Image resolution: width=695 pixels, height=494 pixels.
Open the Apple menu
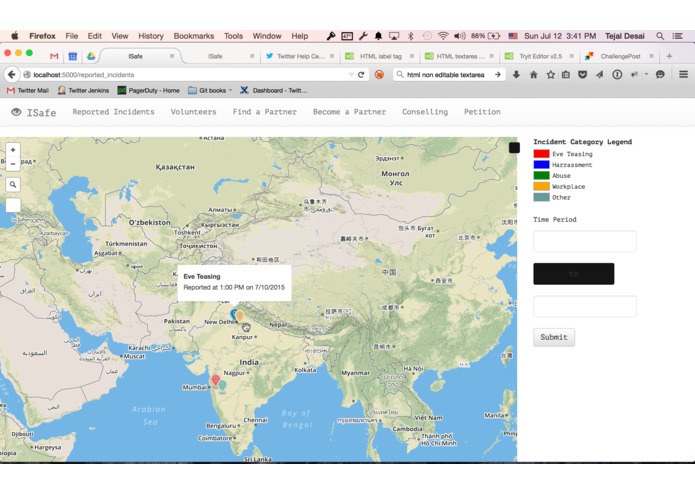coord(15,36)
